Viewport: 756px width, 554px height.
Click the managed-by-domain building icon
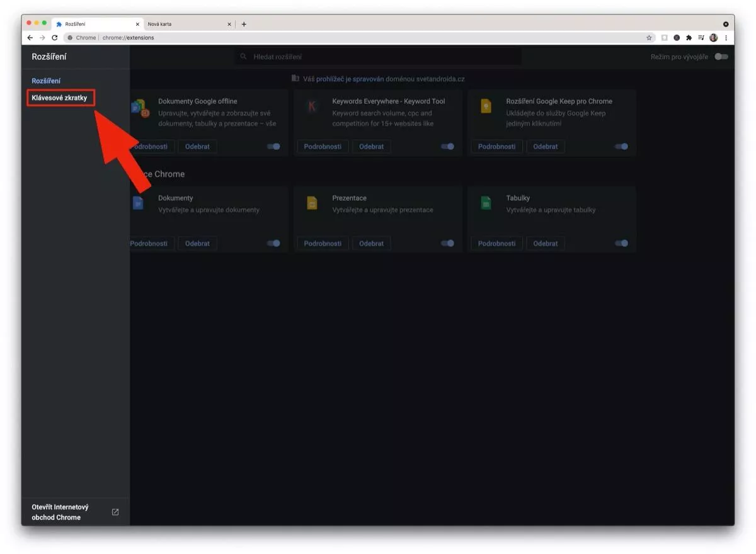(x=295, y=79)
